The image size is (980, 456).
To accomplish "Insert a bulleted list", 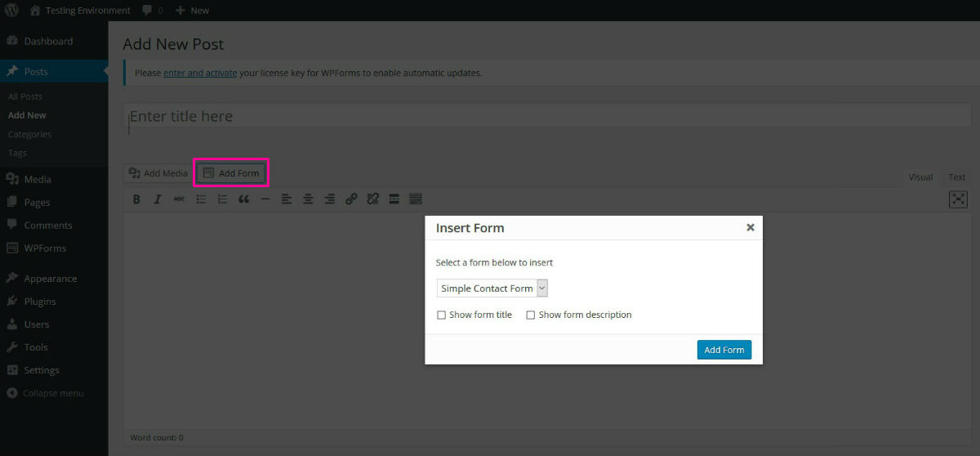I will click(x=201, y=199).
